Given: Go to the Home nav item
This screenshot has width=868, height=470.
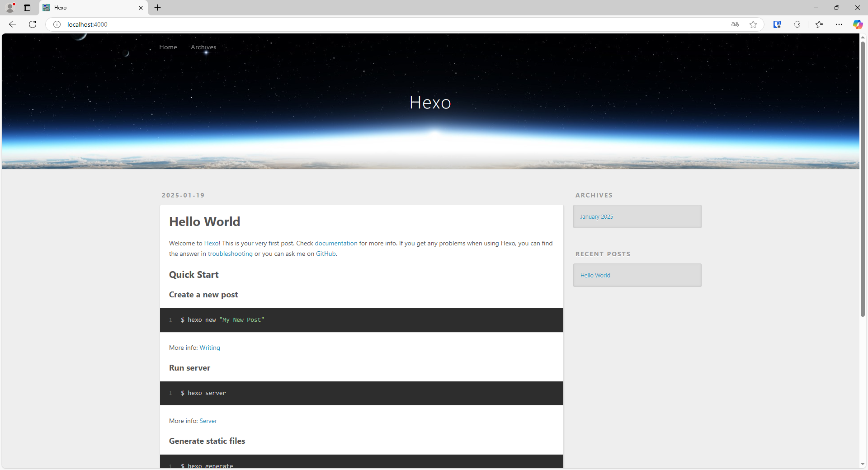Looking at the screenshot, I should tap(168, 47).
